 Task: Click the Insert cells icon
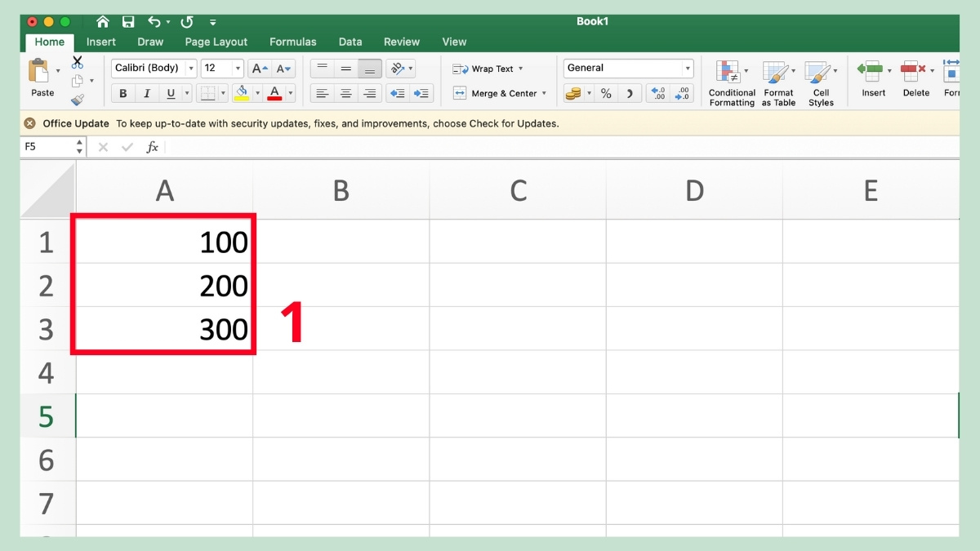coord(870,79)
